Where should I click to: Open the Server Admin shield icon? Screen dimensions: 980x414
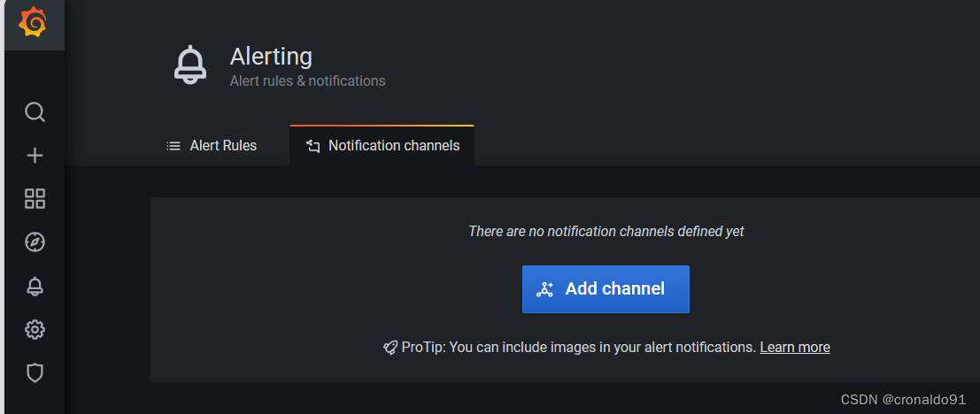[x=35, y=372]
